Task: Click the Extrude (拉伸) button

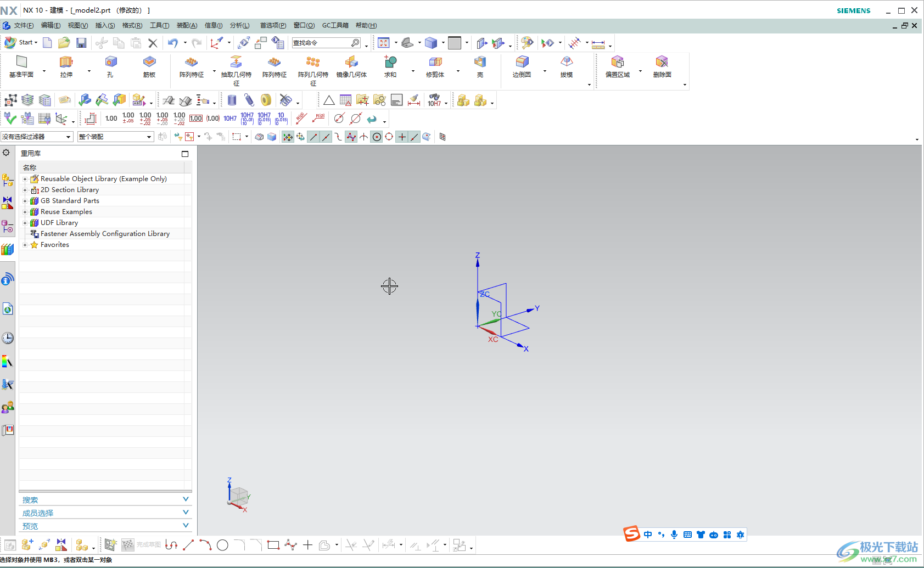Action: [66, 66]
